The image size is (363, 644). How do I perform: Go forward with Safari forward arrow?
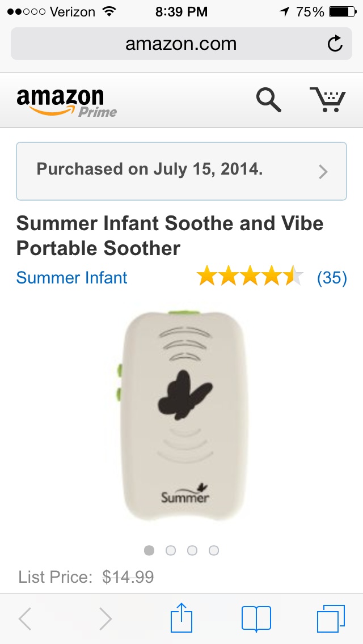point(105,618)
